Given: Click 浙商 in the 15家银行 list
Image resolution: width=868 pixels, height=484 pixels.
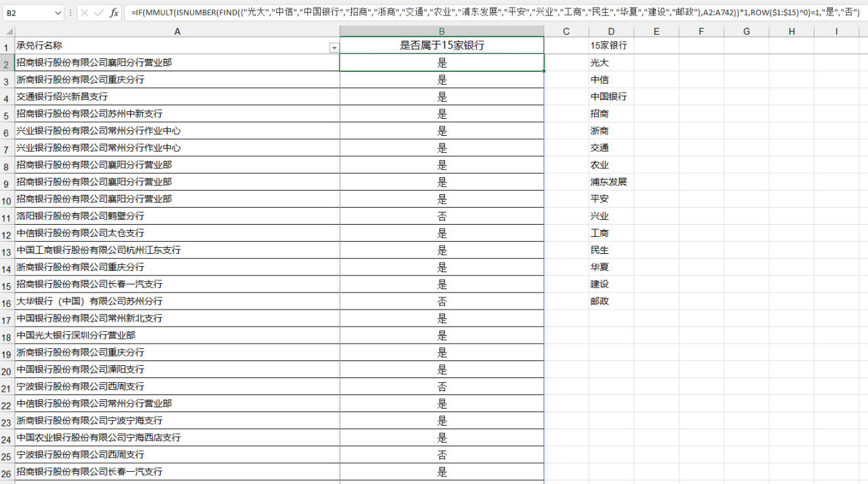Looking at the screenshot, I should [611, 130].
